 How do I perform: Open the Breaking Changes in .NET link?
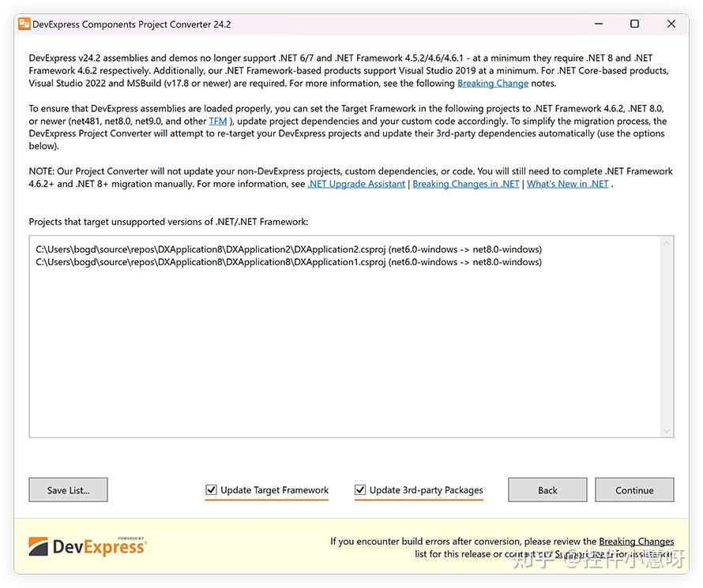tap(465, 183)
